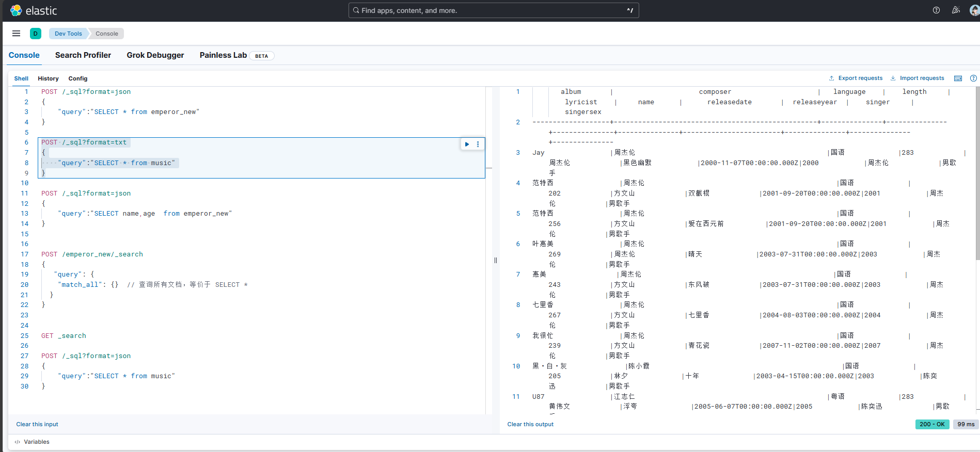Click the singersex header in output
The width and height of the screenshot is (980, 452).
[583, 112]
